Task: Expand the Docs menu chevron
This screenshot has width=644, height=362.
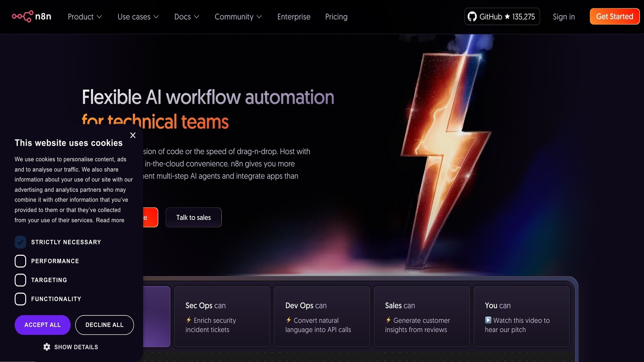Action: click(197, 17)
